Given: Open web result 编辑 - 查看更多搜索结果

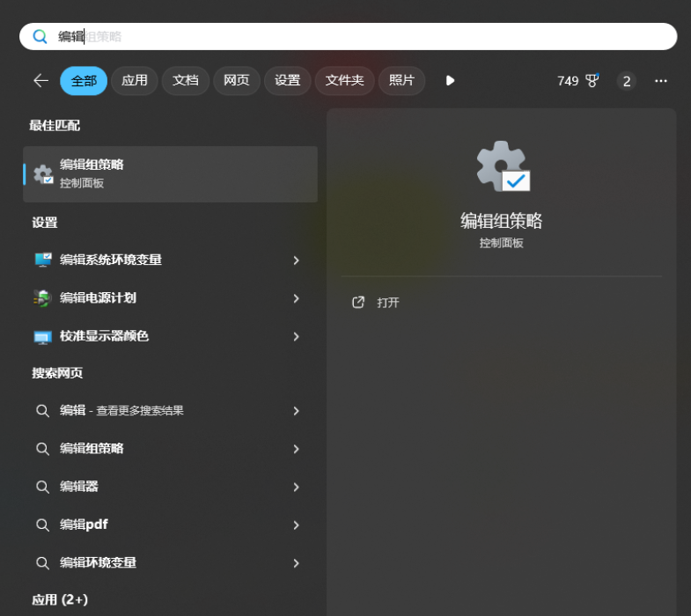Looking at the screenshot, I should (170, 411).
